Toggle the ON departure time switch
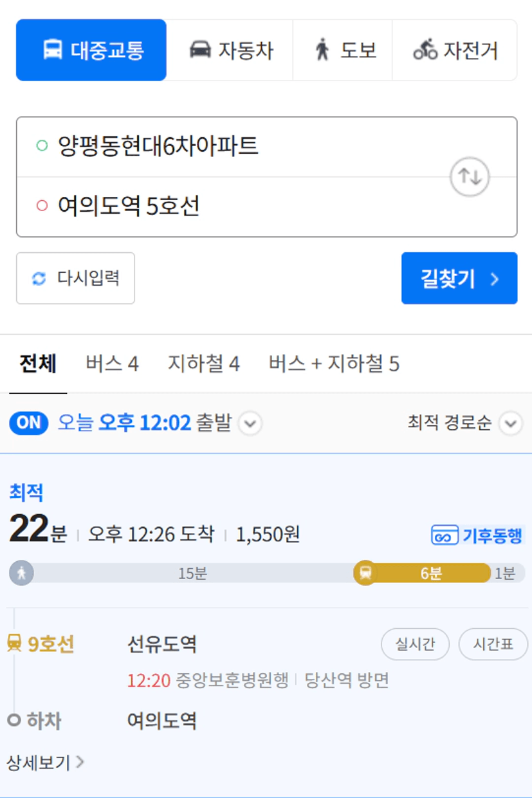The width and height of the screenshot is (532, 798). tap(28, 423)
